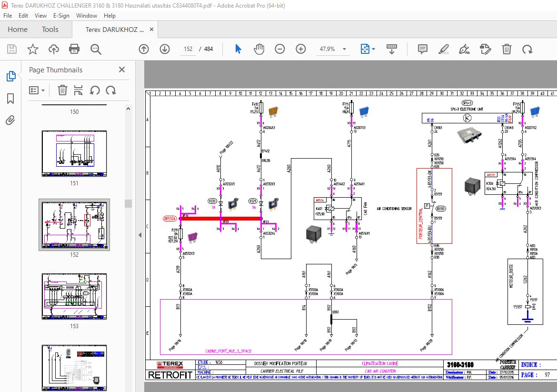Open the E-Sign menu
The width and height of the screenshot is (557, 392).
61,16
